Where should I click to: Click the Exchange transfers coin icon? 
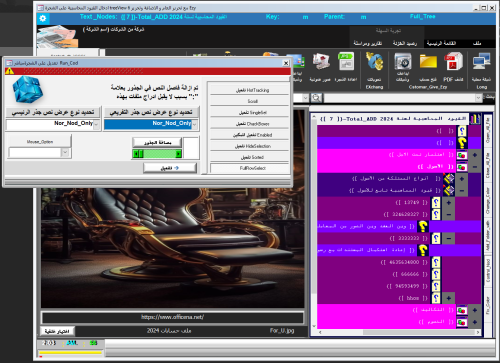click(x=374, y=62)
